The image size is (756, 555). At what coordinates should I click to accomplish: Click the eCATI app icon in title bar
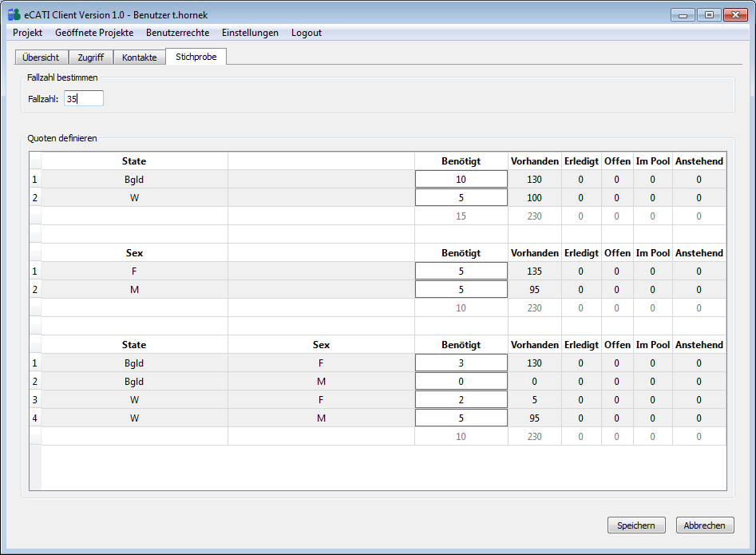(x=14, y=14)
